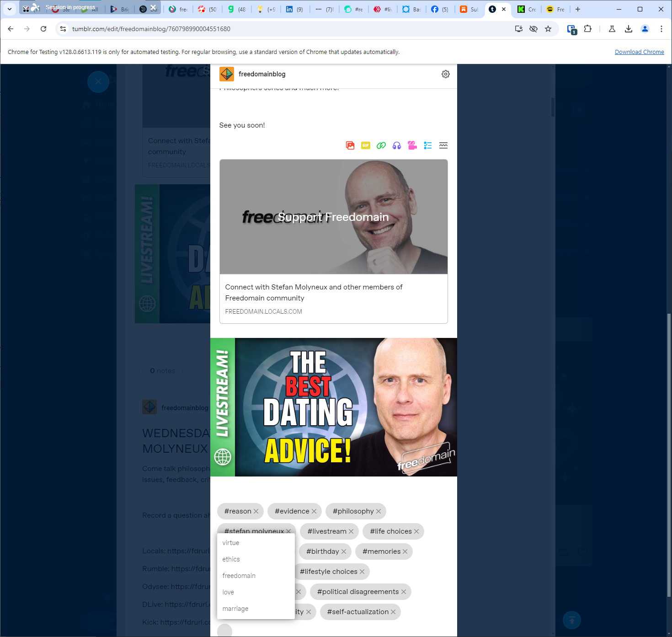The image size is (672, 637).
Task: View site information icon in address bar
Action: (x=63, y=29)
